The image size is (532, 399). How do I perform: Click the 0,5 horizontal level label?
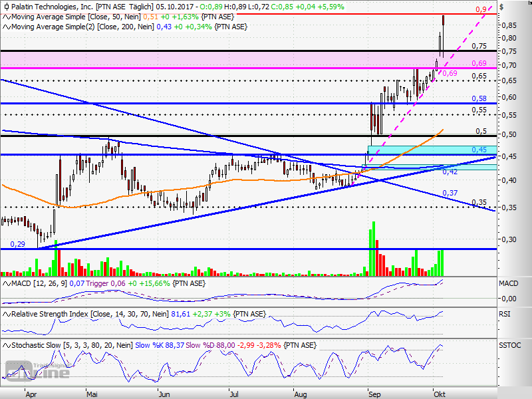tap(481, 131)
